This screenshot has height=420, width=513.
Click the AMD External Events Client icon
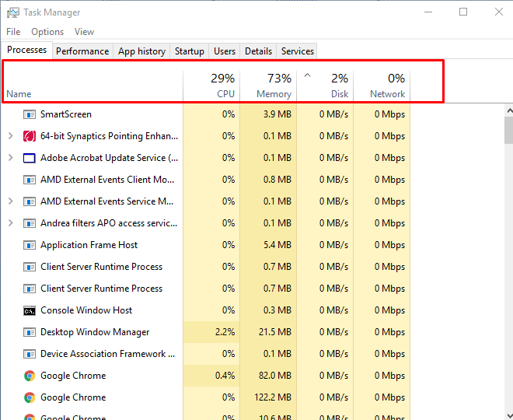tap(30, 180)
